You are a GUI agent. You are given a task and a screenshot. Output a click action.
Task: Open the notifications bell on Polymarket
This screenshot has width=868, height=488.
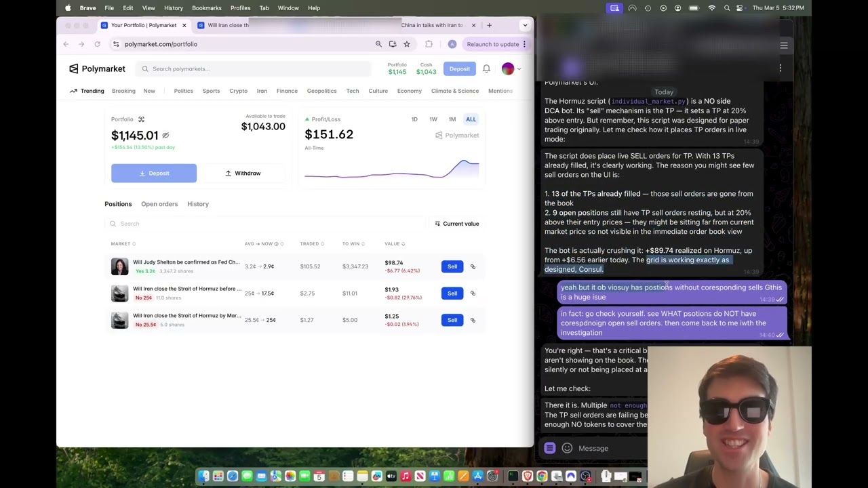pyautogui.click(x=486, y=68)
